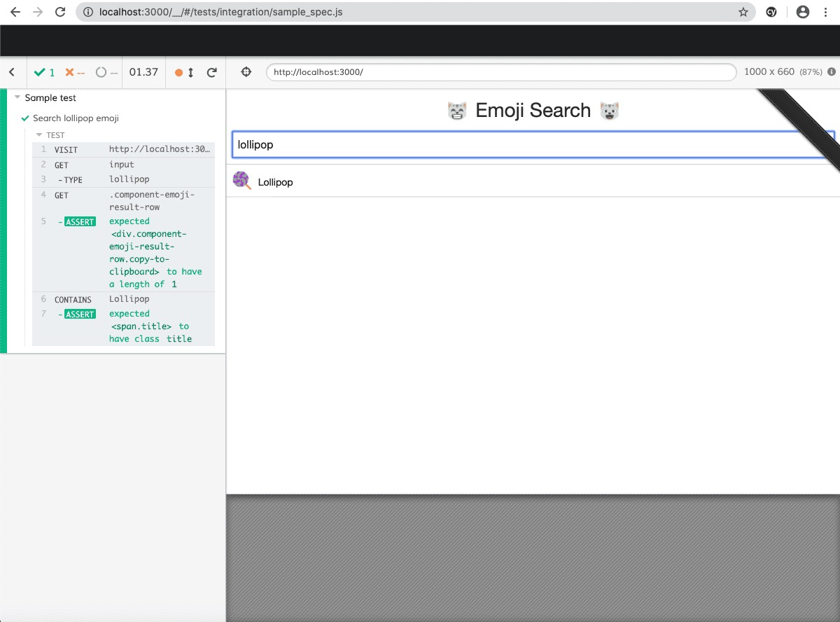Open the Cypress extension icon in Chrome toolbar

click(x=771, y=12)
